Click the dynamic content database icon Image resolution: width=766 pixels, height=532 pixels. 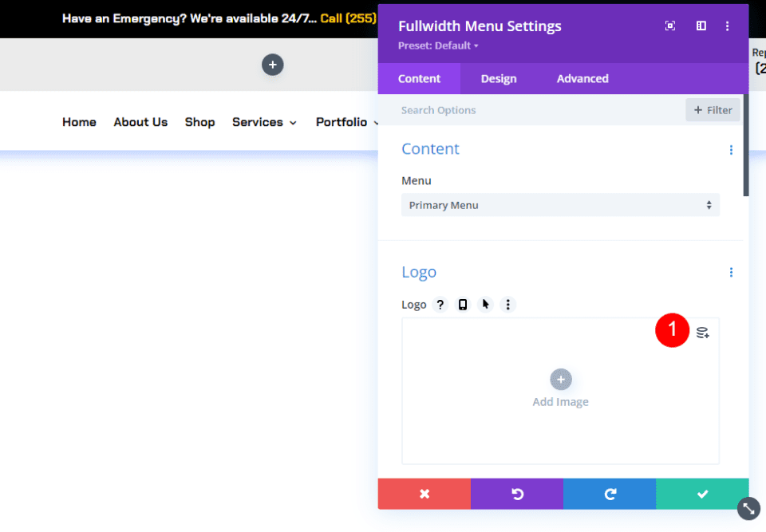[x=702, y=333]
